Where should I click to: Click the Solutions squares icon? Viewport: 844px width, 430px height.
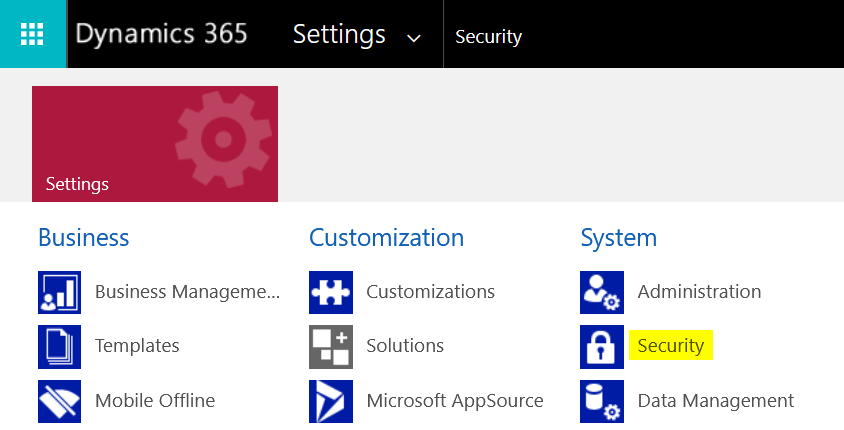pyautogui.click(x=331, y=347)
